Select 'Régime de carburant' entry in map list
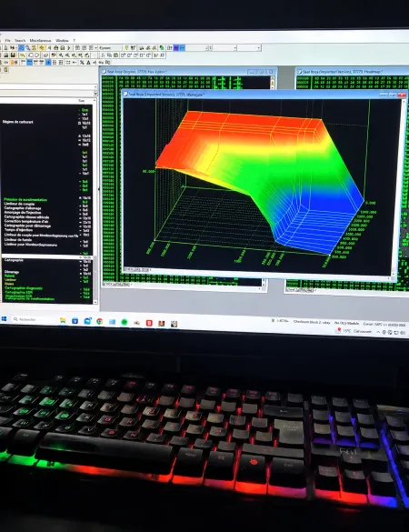The width and height of the screenshot is (409, 532). tap(18, 122)
